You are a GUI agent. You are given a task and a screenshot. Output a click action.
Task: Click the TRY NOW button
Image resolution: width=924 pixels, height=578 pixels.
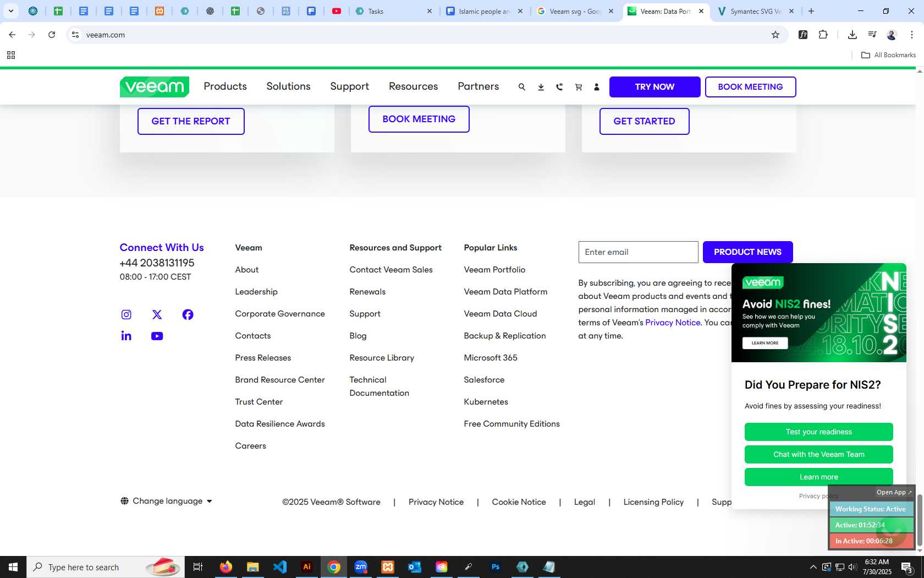tap(655, 87)
